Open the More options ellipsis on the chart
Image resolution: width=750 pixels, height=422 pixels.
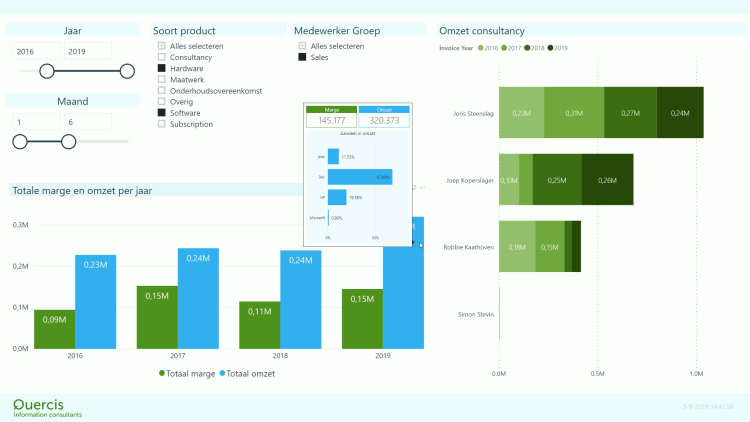422,187
